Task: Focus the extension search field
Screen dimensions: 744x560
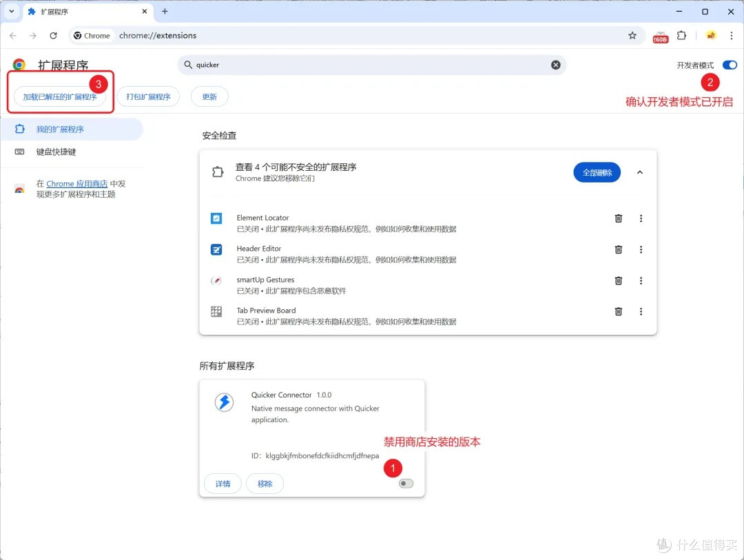Action: tap(371, 65)
